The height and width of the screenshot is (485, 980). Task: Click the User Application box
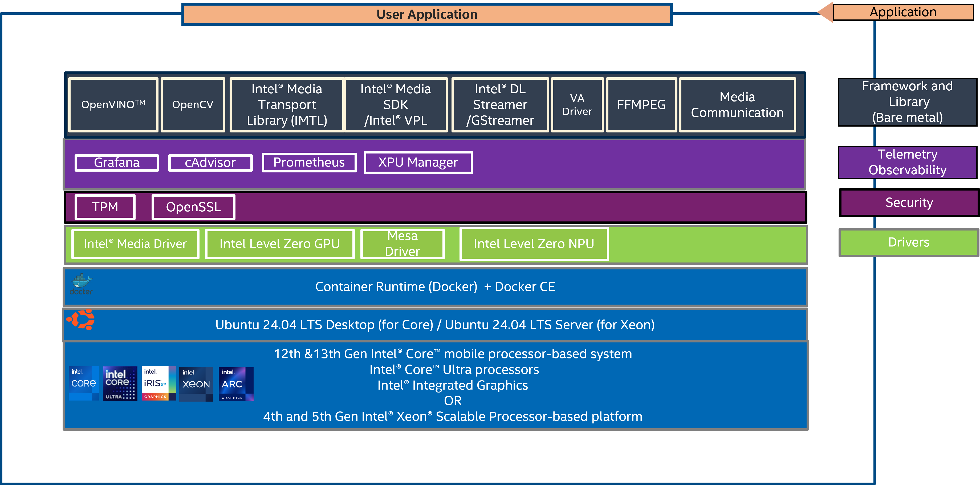tap(427, 14)
